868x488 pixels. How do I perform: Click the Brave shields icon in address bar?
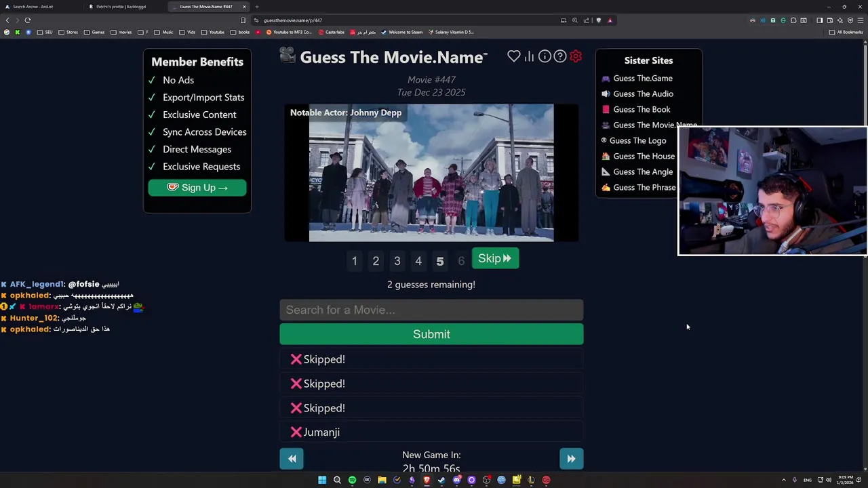tap(598, 20)
